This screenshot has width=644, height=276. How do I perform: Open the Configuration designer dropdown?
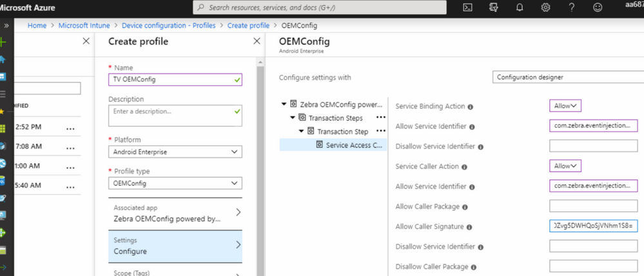tap(569, 77)
